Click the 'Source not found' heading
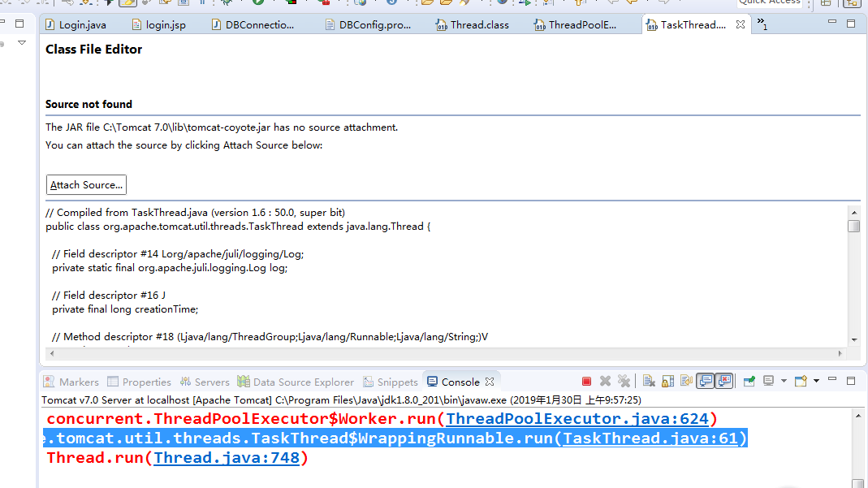Viewport: 868px width, 488px height. point(89,104)
